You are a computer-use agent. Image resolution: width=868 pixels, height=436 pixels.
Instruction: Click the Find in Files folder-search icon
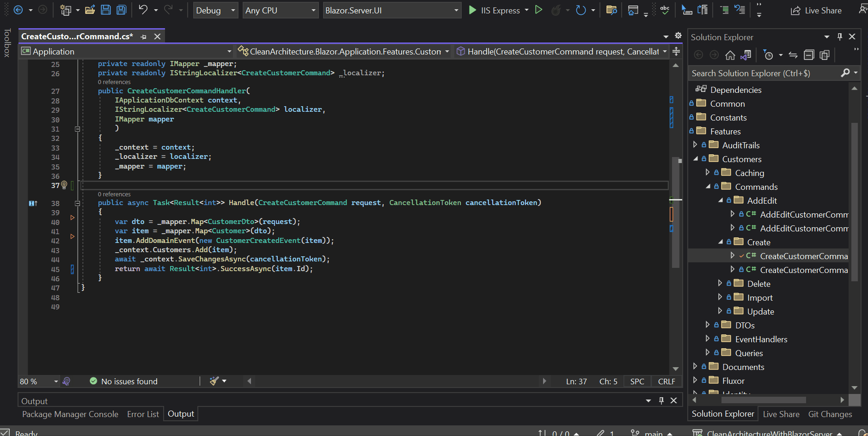611,10
